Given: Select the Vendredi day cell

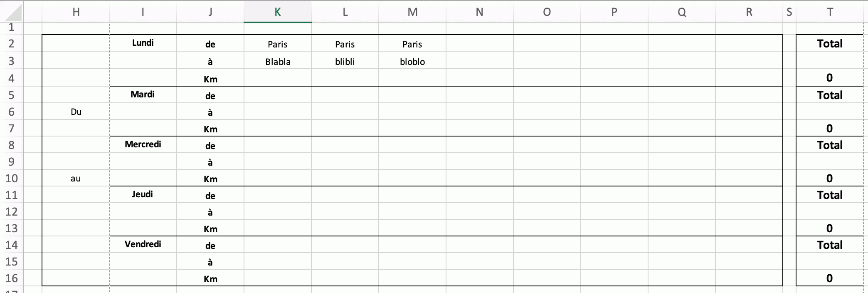Looking at the screenshot, I should coord(143,244).
